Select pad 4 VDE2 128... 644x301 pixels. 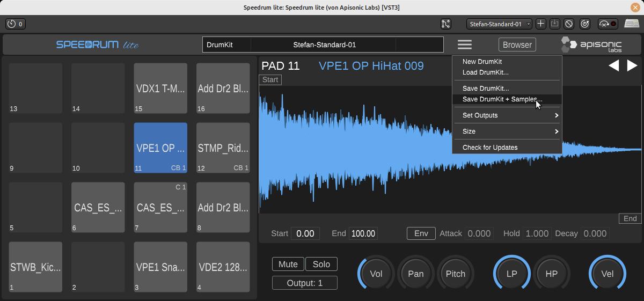[223, 267]
